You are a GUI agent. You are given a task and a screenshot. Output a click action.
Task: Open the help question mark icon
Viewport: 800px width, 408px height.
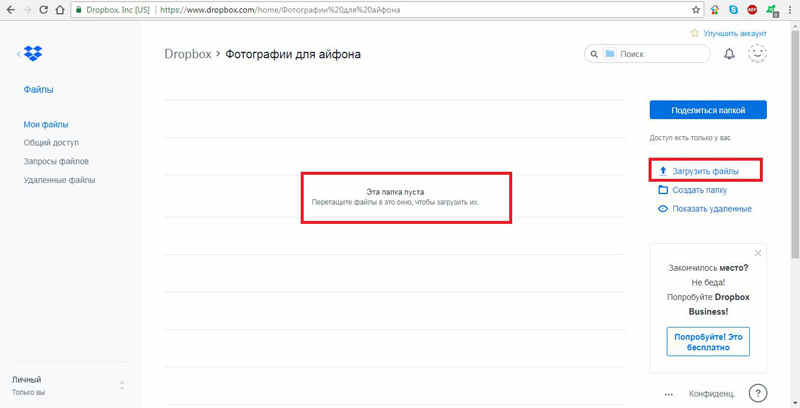758,393
